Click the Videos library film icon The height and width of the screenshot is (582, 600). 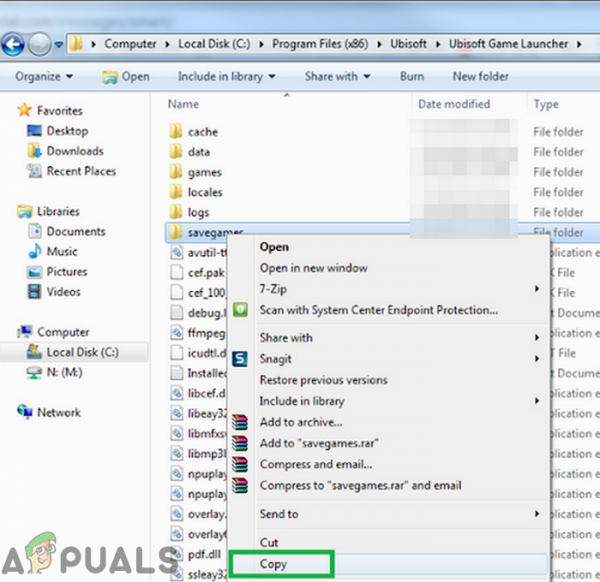[x=34, y=291]
